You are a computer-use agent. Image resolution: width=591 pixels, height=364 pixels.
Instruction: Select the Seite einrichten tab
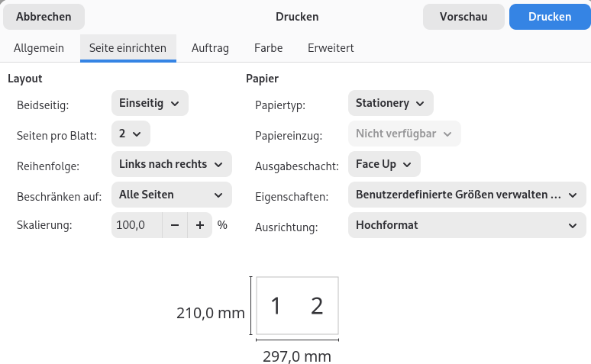[x=128, y=48]
